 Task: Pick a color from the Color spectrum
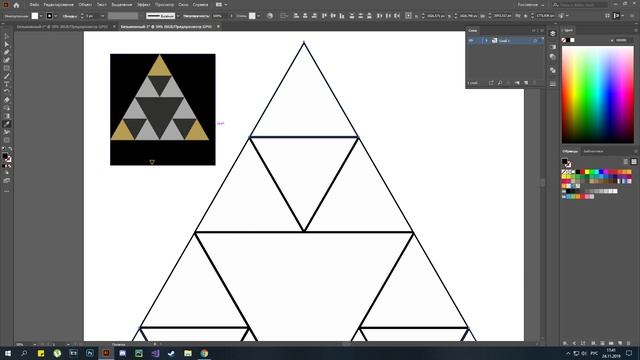click(598, 94)
